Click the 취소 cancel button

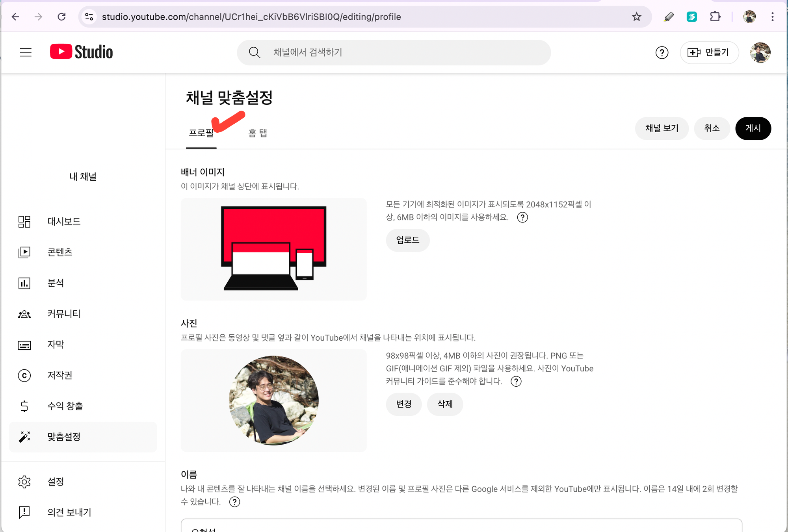(712, 128)
